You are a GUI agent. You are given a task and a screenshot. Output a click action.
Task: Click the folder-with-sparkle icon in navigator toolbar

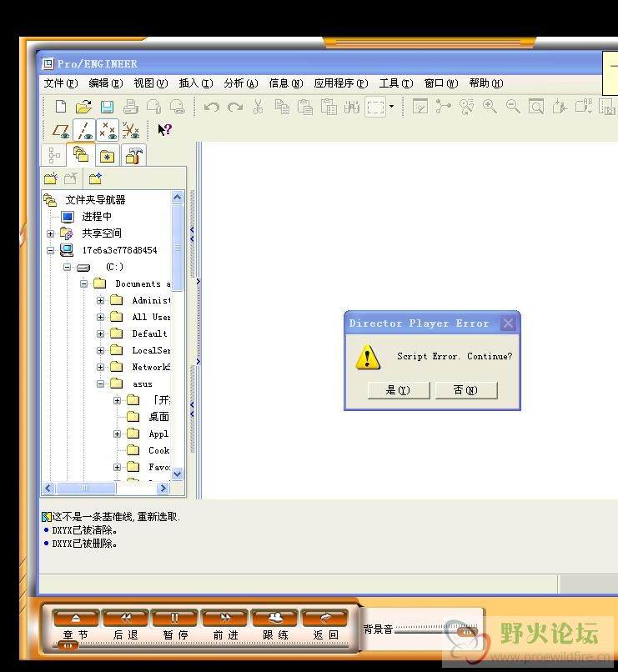pos(51,178)
